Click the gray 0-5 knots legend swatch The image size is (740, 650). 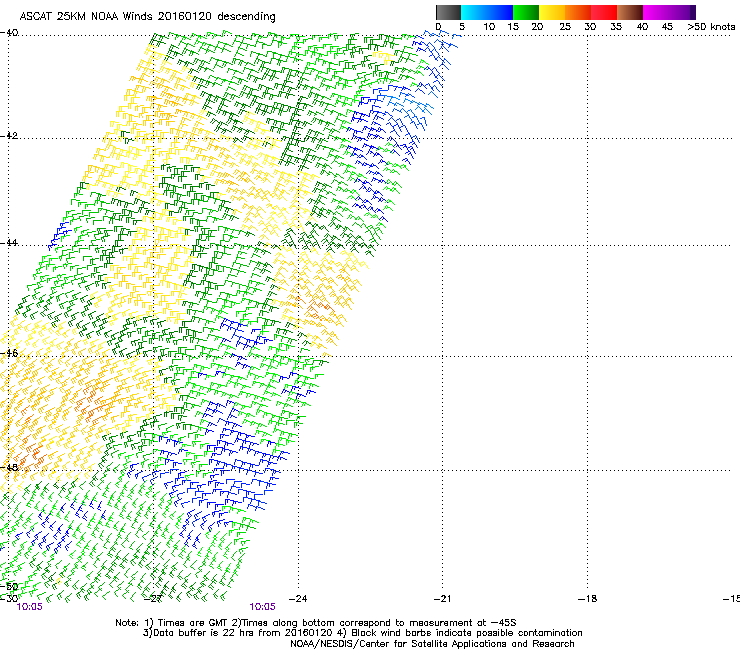(x=448, y=12)
